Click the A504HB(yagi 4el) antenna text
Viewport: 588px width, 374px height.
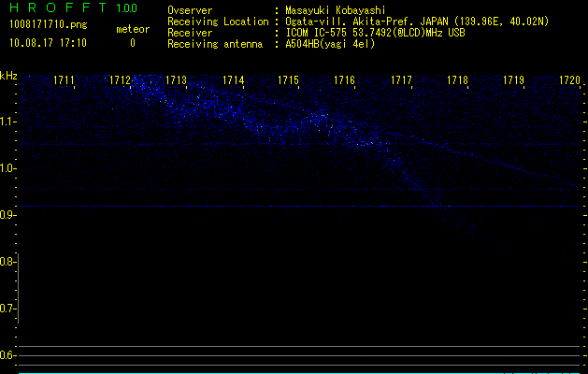pos(330,44)
